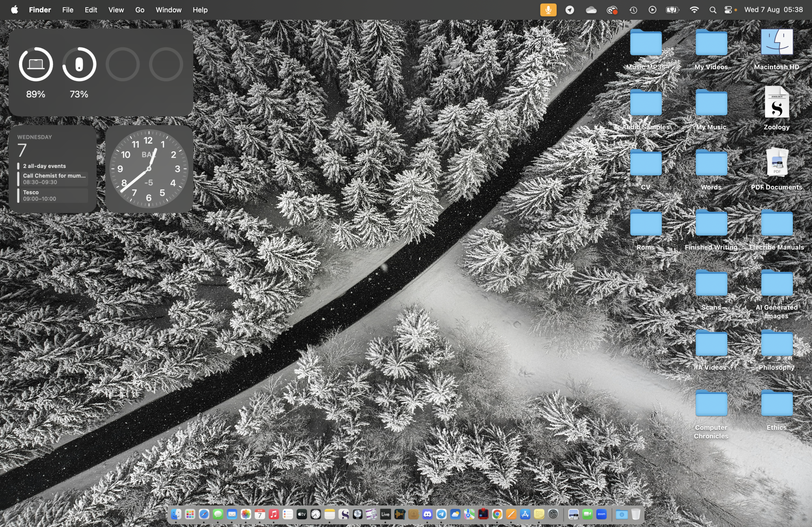Expand the Downloads stack in the Dock

[621, 514]
